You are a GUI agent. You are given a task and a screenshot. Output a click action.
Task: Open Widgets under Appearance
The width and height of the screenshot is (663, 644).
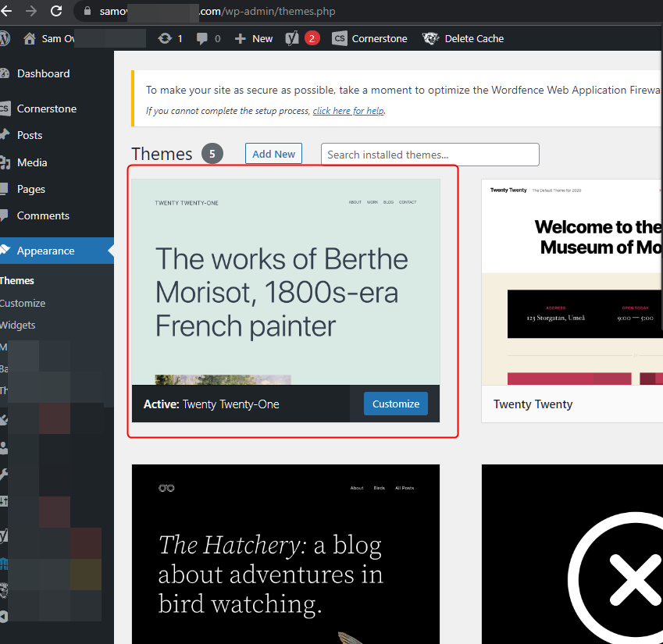(x=18, y=325)
